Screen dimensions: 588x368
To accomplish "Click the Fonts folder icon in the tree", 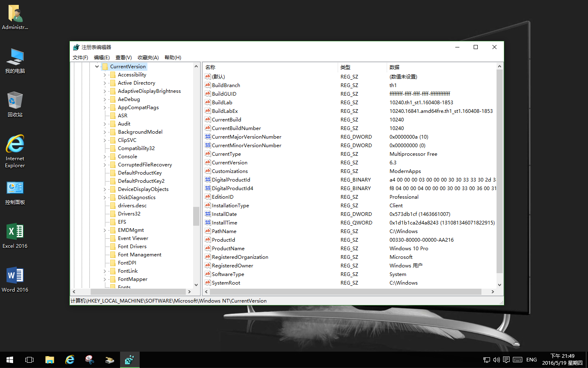I will click(113, 287).
